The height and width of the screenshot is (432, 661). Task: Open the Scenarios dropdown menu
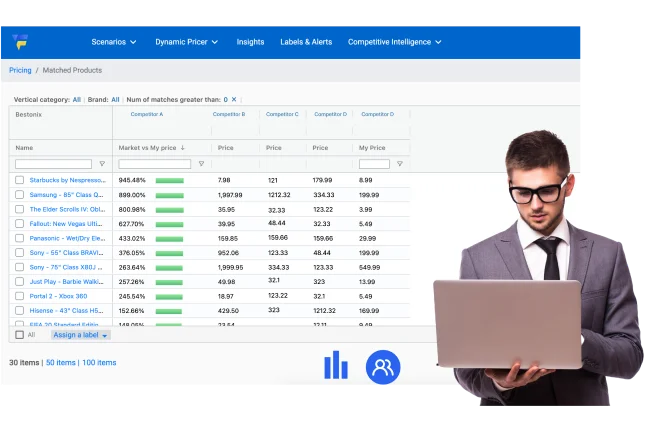[114, 42]
